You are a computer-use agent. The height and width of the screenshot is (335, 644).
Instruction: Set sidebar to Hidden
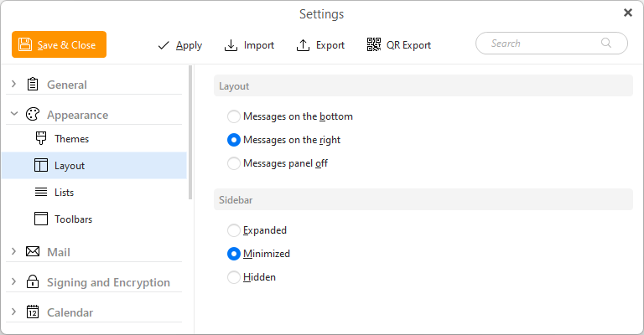coord(234,277)
